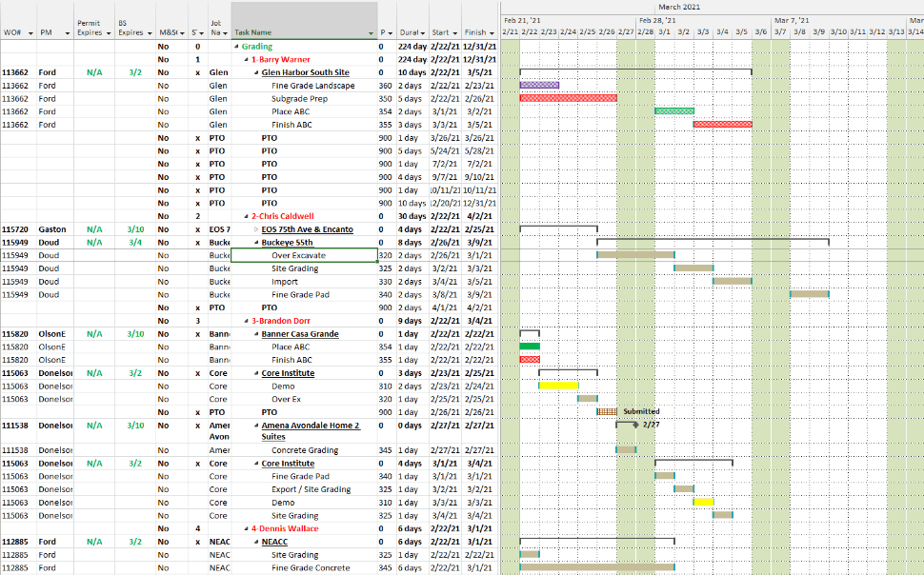Select the 'Import' task name
Viewport: 924px width, 575px height.
click(x=285, y=282)
